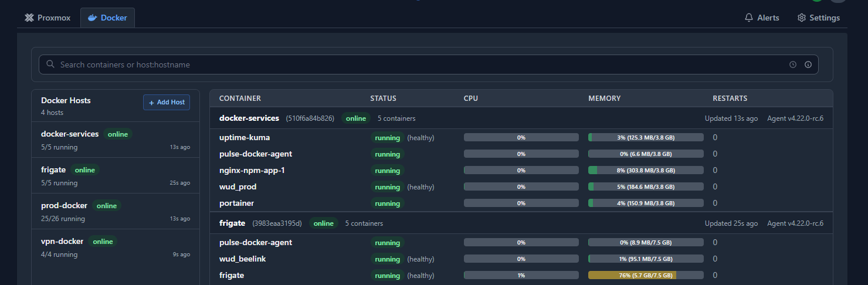868x285 pixels.
Task: Click the 25/26 running text
Action: 63,219
